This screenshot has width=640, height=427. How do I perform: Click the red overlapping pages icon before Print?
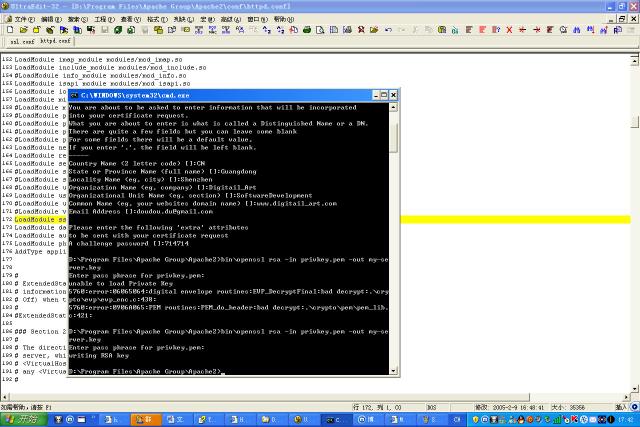[293, 30]
